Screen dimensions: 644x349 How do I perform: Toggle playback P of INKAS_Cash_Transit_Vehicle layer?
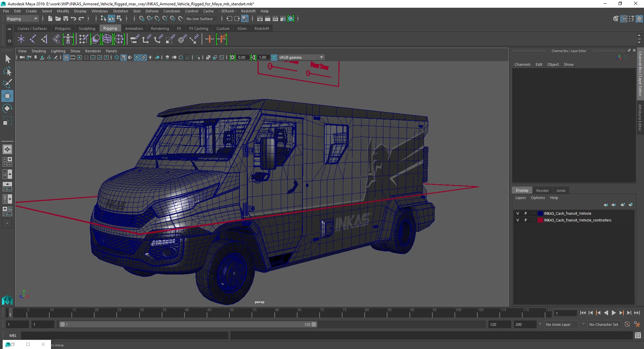click(x=526, y=213)
